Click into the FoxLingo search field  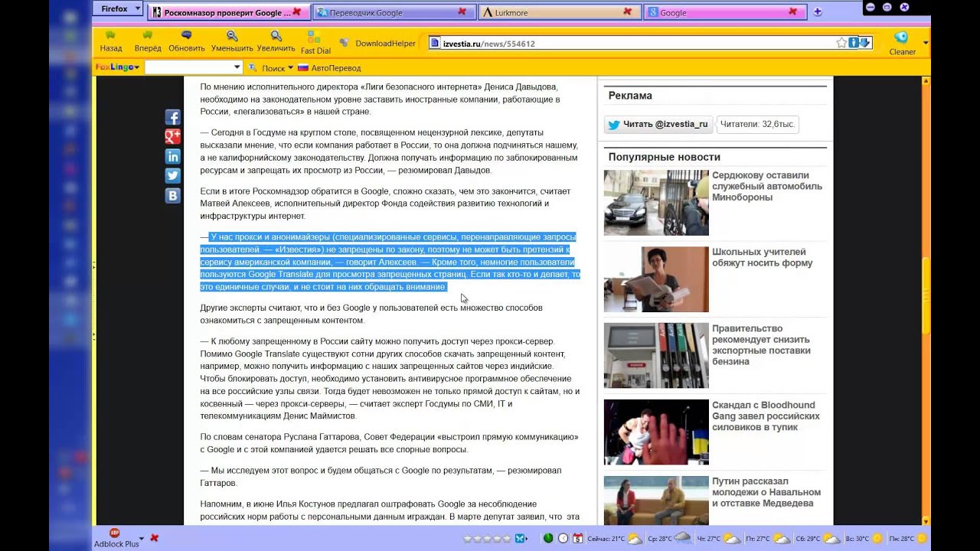click(188, 67)
